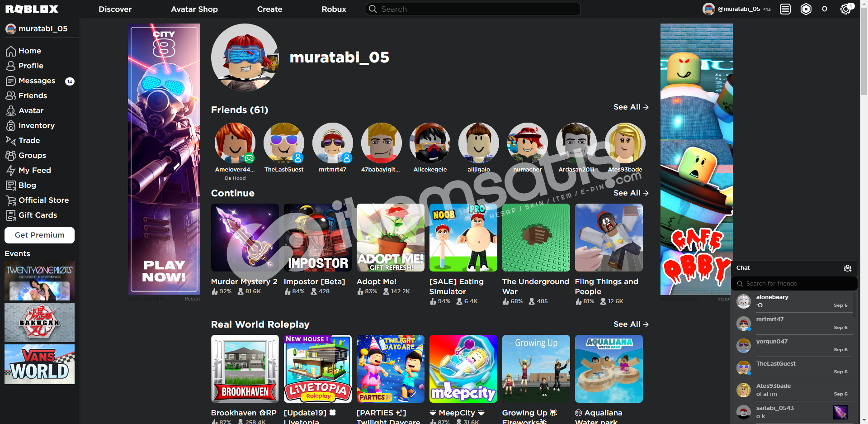Report the left City 8 advertisement
Viewport: 868px width, 424px height.
tap(193, 299)
